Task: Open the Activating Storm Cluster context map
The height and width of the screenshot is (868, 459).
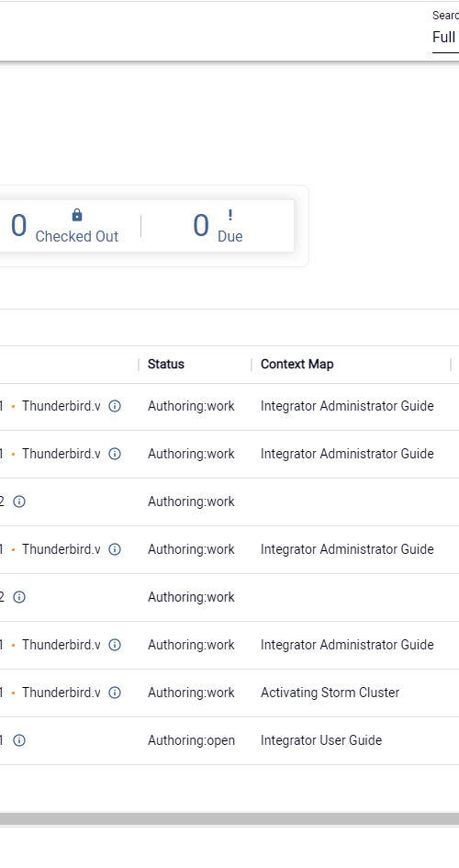Action: click(330, 693)
